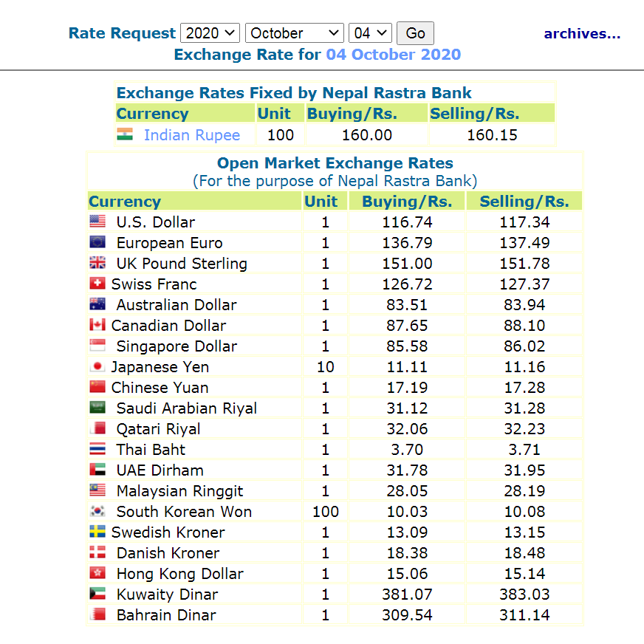
Task: Click the Indian flag icon
Action: pyautogui.click(x=125, y=134)
